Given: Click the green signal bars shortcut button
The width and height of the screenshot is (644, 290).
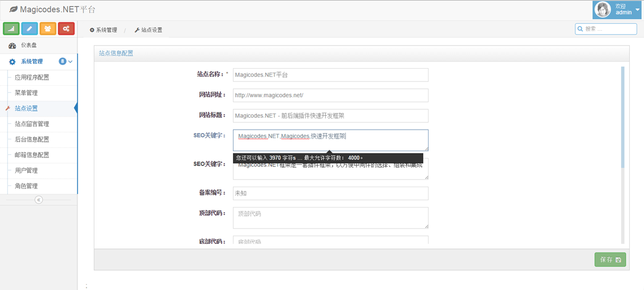Looking at the screenshot, I should click(x=11, y=29).
